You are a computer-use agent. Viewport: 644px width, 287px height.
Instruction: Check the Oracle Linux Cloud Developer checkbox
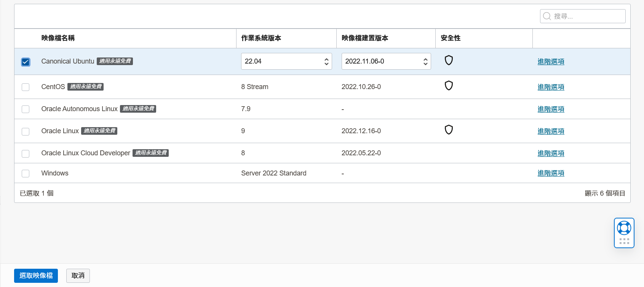pyautogui.click(x=26, y=153)
